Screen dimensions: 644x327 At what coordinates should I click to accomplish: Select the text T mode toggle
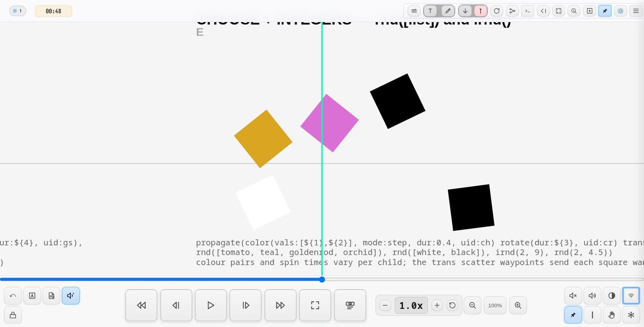click(x=430, y=11)
